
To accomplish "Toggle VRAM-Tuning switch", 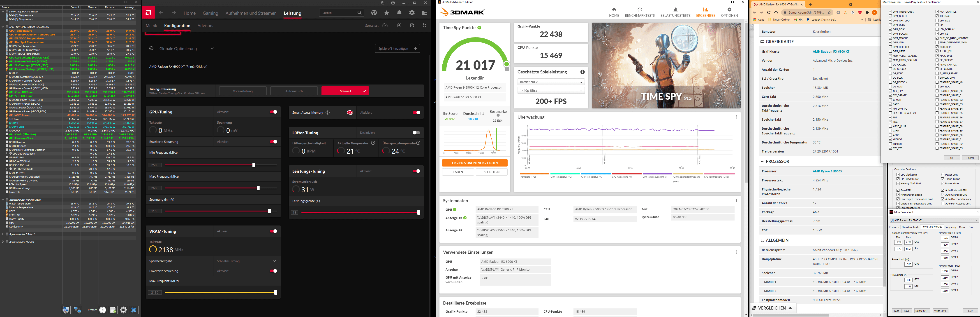I will tap(273, 231).
